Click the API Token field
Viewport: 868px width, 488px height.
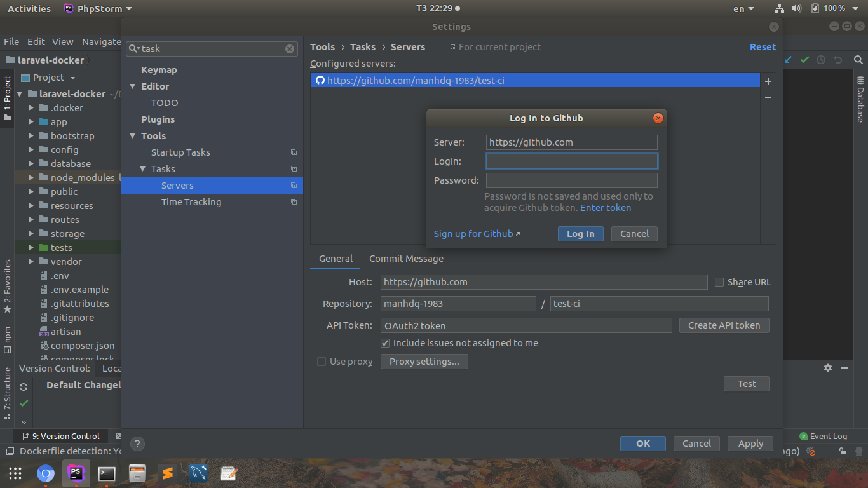[526, 325]
